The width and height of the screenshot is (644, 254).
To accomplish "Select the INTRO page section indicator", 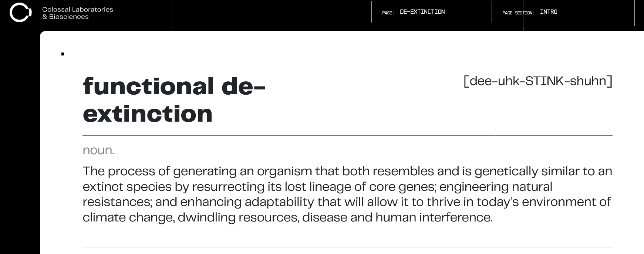I will point(549,12).
